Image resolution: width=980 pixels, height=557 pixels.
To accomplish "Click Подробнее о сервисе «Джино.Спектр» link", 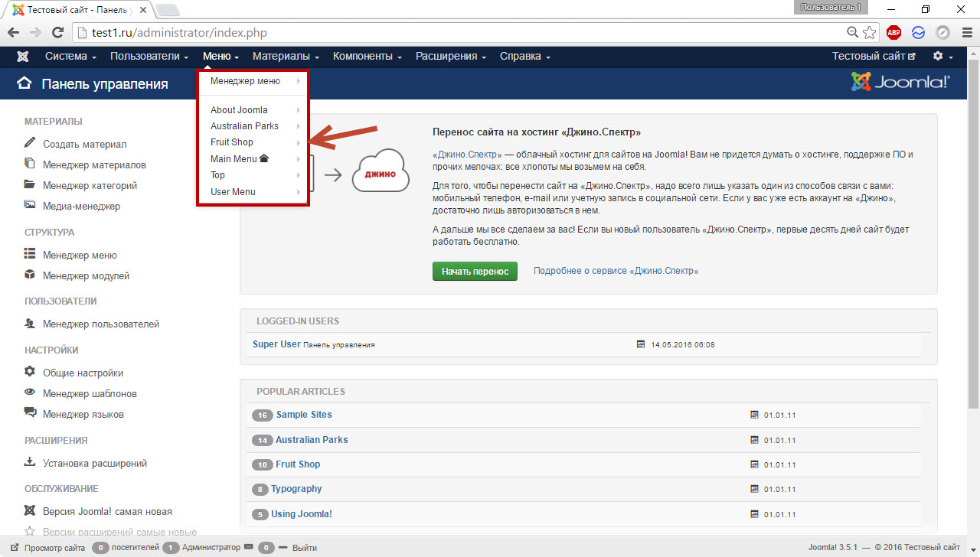I will pyautogui.click(x=616, y=271).
